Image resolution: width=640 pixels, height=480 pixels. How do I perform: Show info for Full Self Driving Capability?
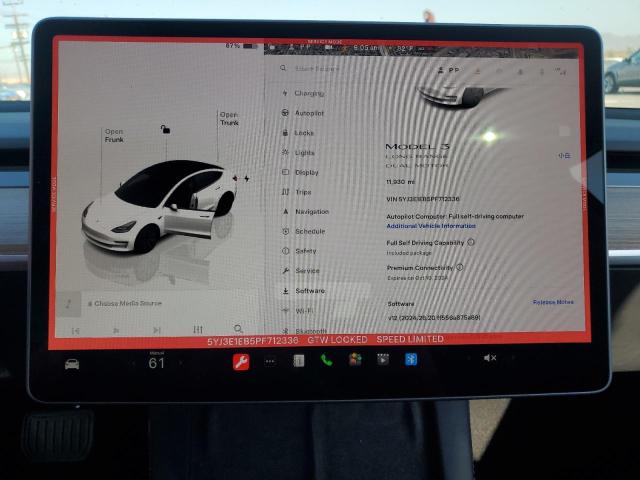click(471, 242)
